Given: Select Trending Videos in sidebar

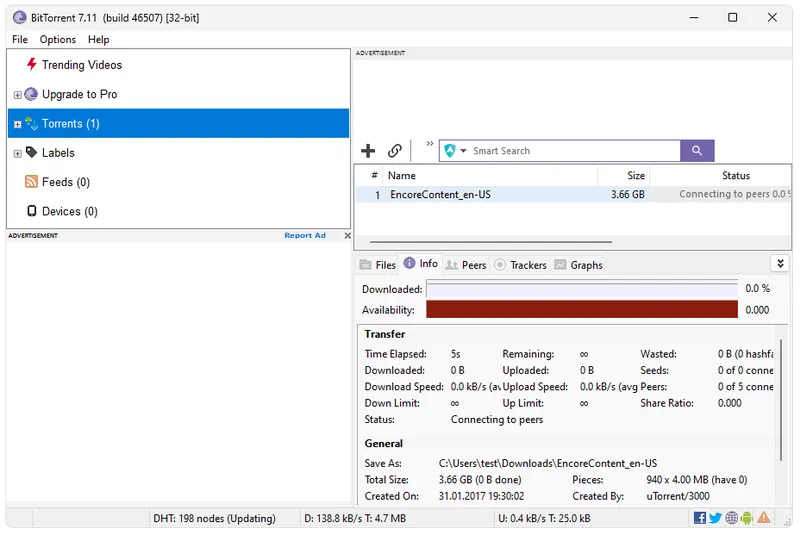Looking at the screenshot, I should [82, 65].
